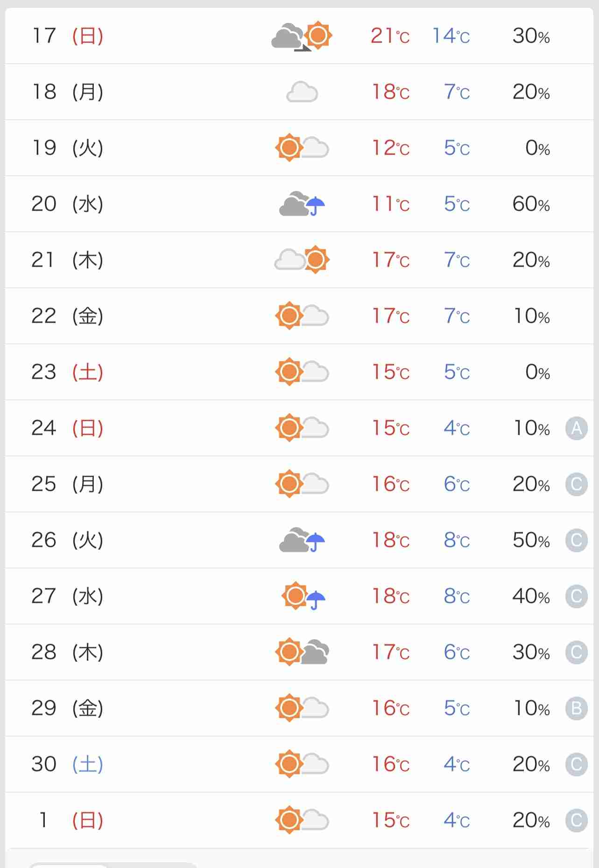Select the 23 (土) date label
This screenshot has height=868, width=599.
[67, 372]
